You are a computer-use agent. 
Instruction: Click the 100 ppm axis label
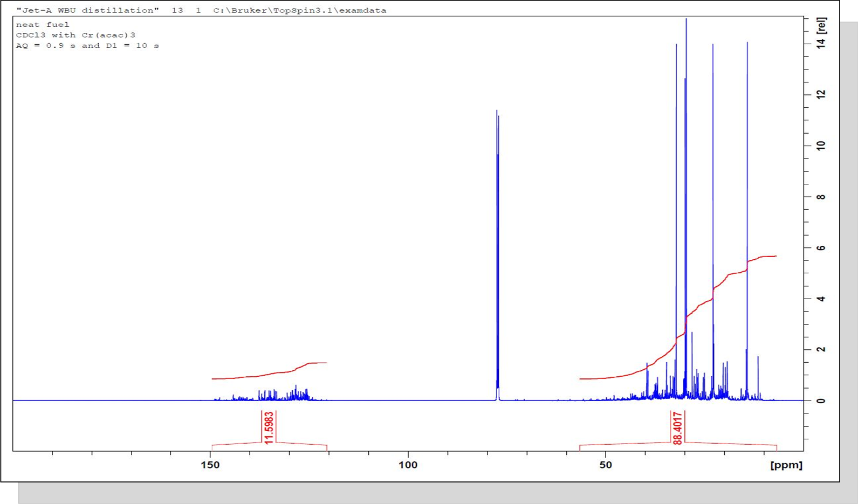pyautogui.click(x=408, y=465)
